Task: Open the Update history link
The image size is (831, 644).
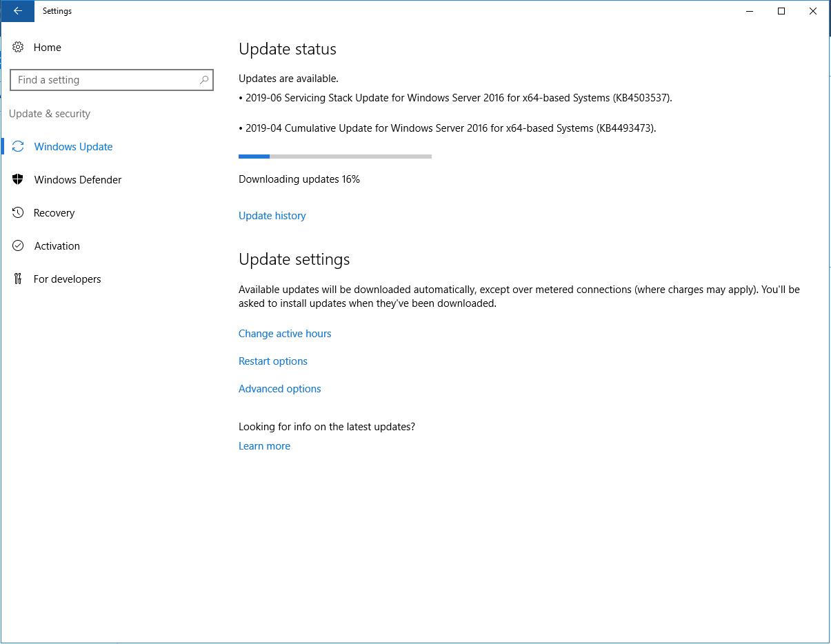Action: coord(272,216)
